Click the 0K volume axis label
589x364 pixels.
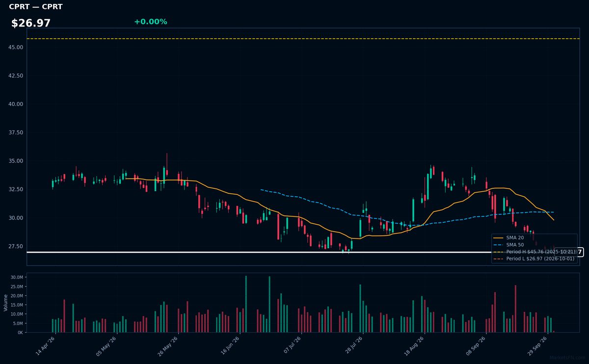click(20, 333)
